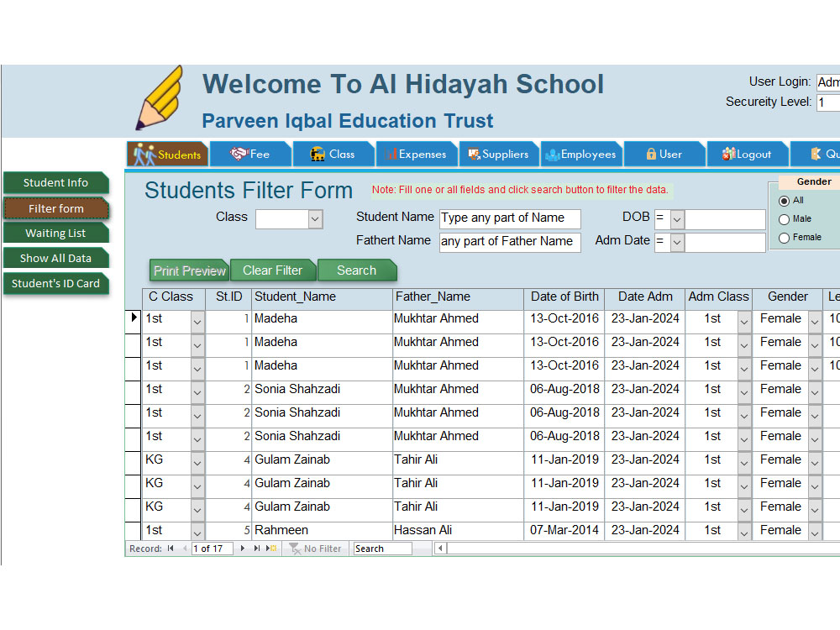Click father name 'Hassan Ali' cell
840x630 pixels.
458,530
